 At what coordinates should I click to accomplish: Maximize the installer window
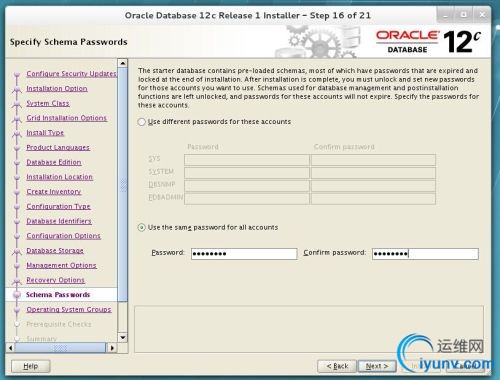[464, 15]
